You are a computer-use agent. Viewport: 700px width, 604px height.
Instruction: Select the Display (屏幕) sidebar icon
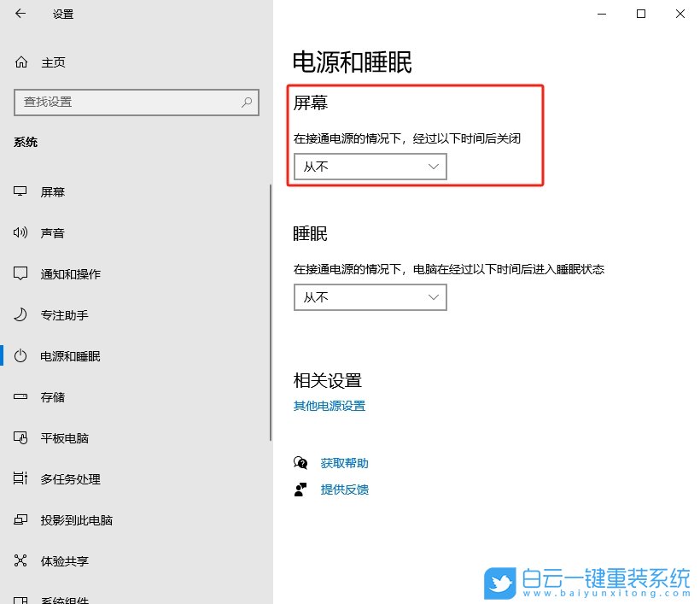point(20,191)
